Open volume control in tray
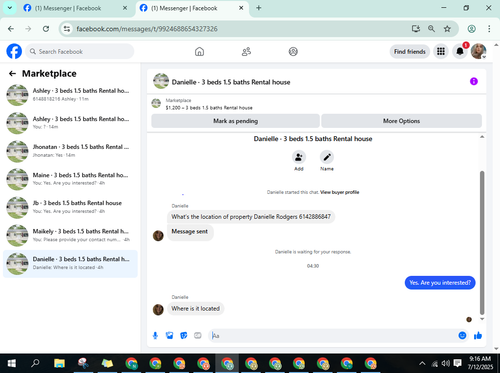The image size is (500, 373). [446, 363]
